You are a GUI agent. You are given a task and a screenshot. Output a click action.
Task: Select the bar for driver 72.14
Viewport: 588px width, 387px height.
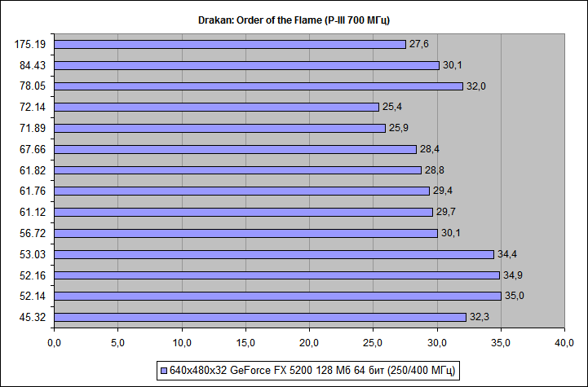pos(216,108)
